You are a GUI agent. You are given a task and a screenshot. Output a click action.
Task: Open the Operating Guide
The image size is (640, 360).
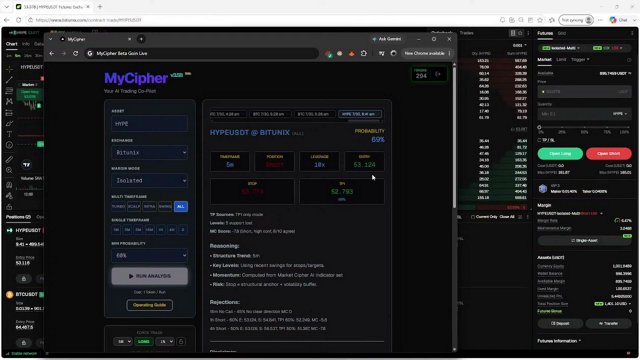tap(149, 305)
